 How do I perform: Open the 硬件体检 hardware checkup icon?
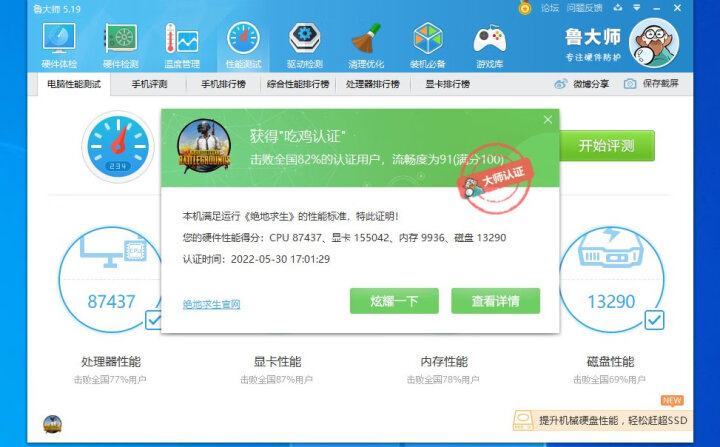59,39
